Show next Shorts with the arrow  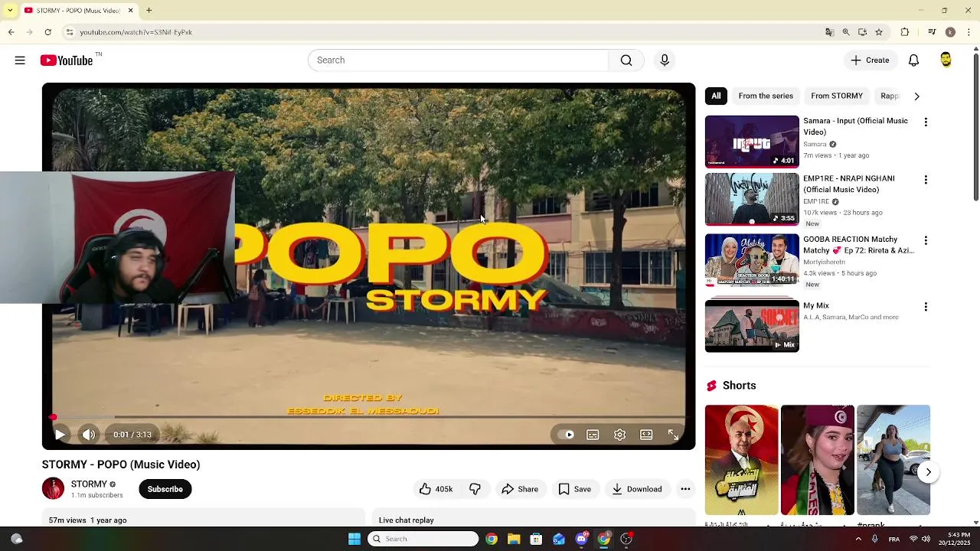pos(928,472)
